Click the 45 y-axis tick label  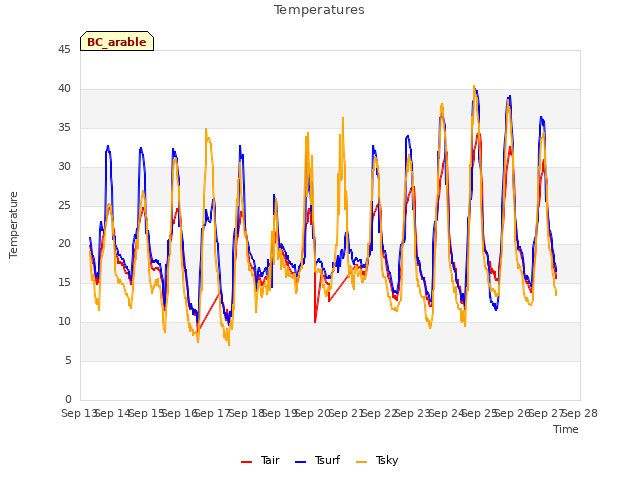tap(64, 49)
